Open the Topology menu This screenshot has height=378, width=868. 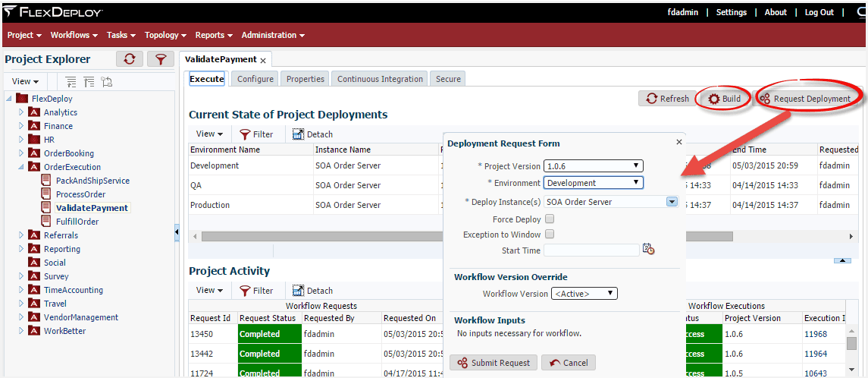coord(165,35)
